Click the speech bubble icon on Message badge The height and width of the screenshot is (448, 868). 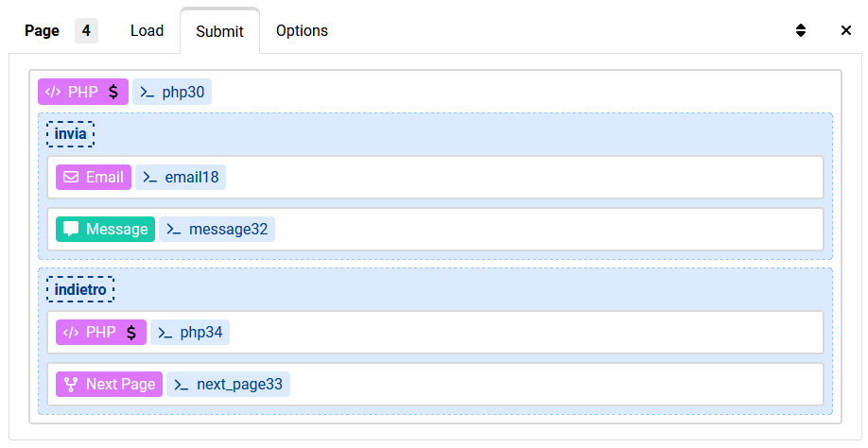[71, 229]
